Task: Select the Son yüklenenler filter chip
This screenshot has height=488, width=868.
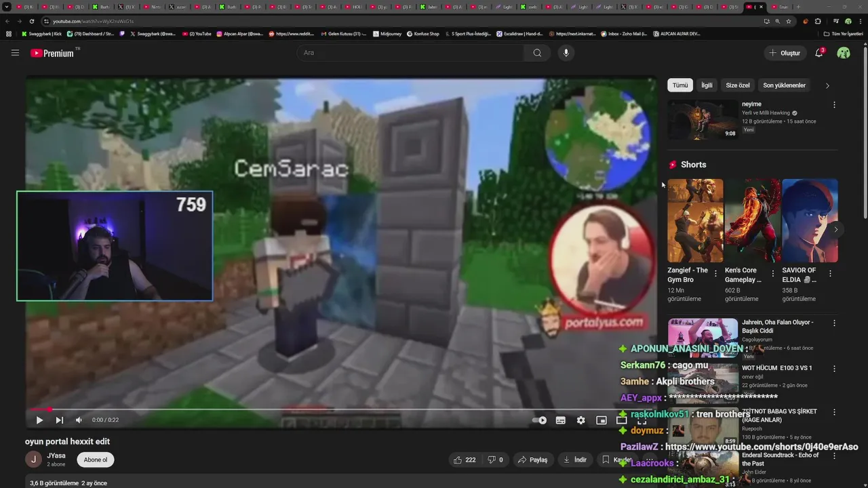Action: [x=785, y=85]
